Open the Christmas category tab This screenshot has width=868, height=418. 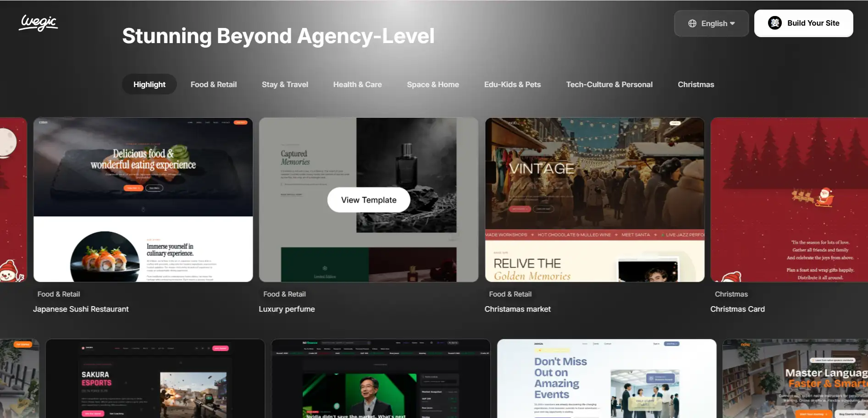point(696,84)
